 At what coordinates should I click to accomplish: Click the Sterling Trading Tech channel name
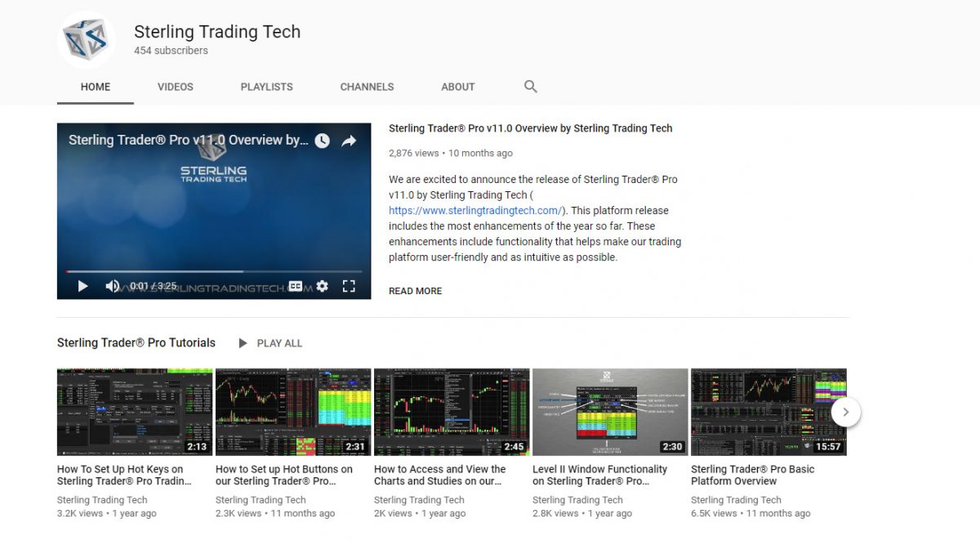point(217,32)
